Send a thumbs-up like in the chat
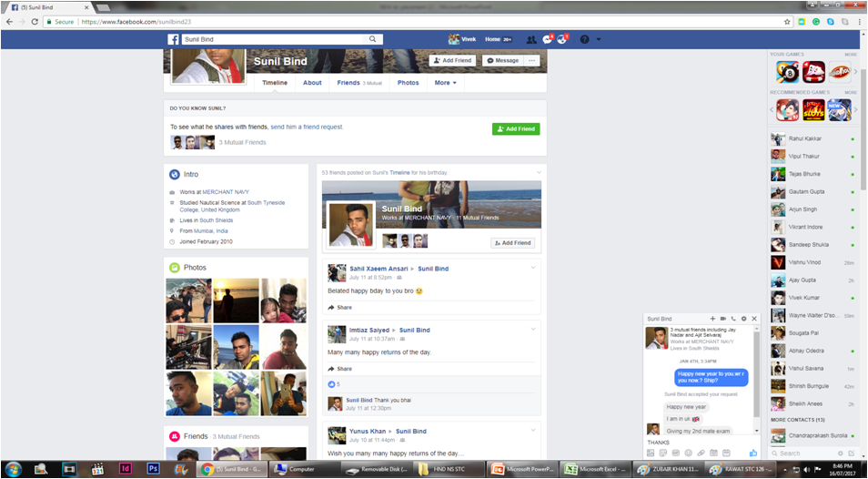The width and height of the screenshot is (868, 479). pyautogui.click(x=752, y=453)
